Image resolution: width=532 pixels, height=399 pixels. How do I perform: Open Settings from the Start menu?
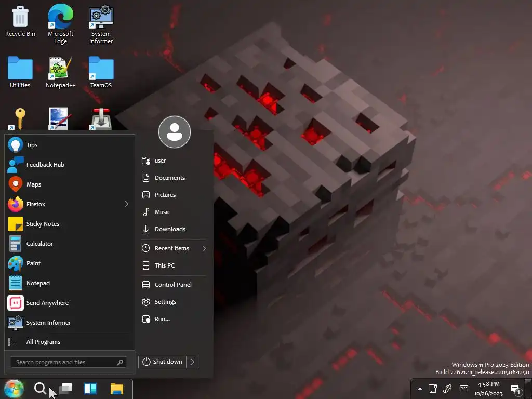(174, 302)
